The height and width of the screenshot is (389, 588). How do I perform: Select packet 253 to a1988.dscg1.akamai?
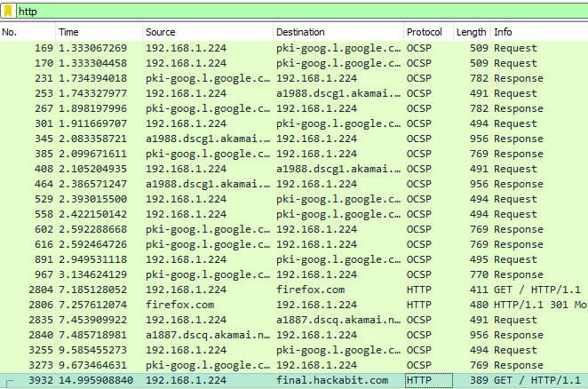(x=293, y=93)
